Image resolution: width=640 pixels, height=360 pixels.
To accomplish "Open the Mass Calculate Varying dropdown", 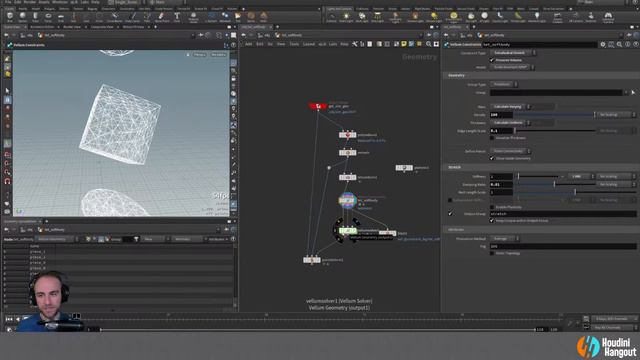I will tap(510, 107).
